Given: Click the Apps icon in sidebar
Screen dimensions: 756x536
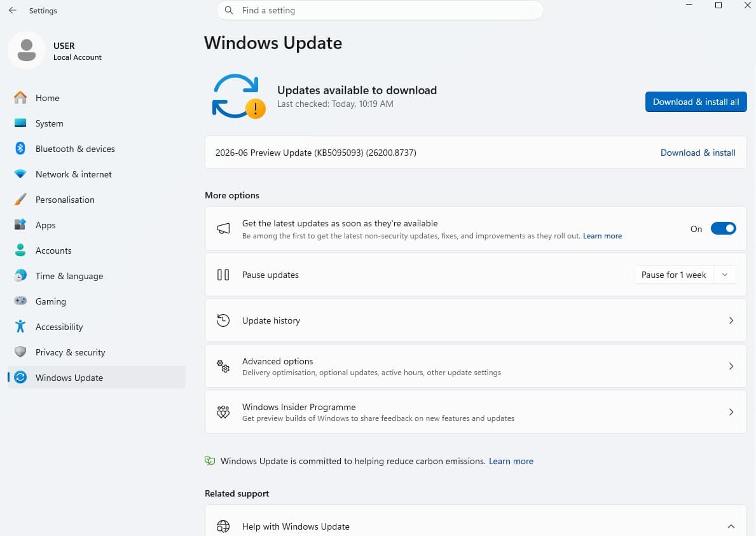Looking at the screenshot, I should click(20, 224).
